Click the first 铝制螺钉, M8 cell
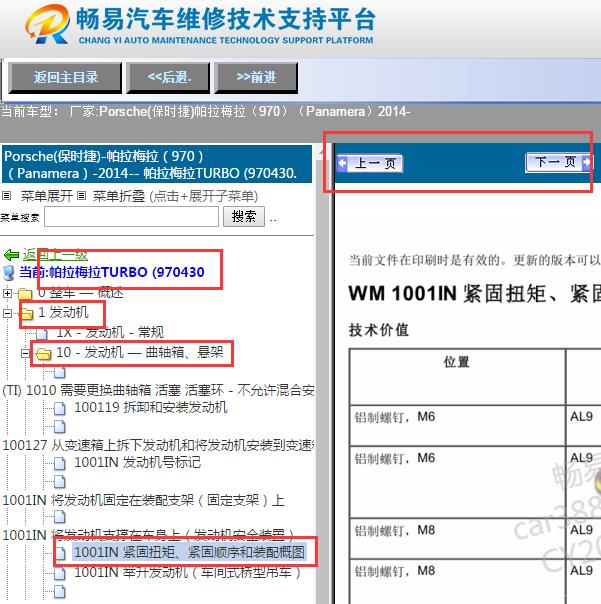 coord(457,538)
